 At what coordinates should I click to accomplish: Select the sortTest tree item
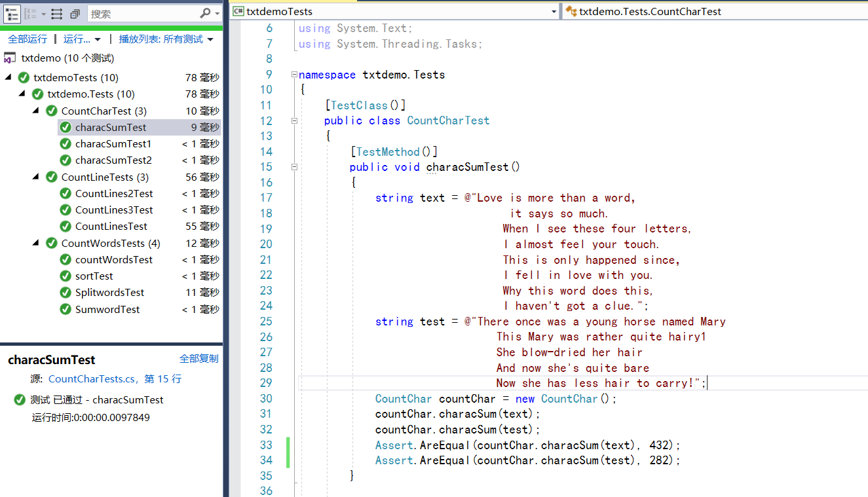[x=94, y=276]
